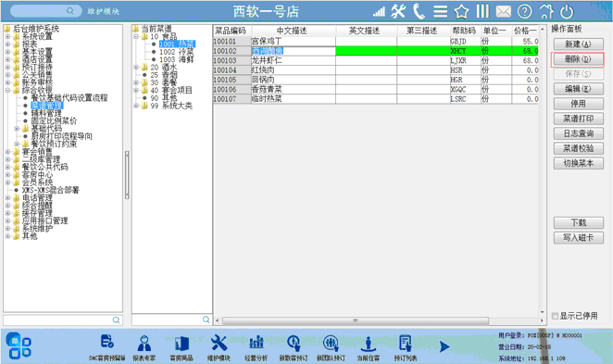Open 当前住客 from bottom toolbar
The image size is (613, 364).
coord(369,347)
